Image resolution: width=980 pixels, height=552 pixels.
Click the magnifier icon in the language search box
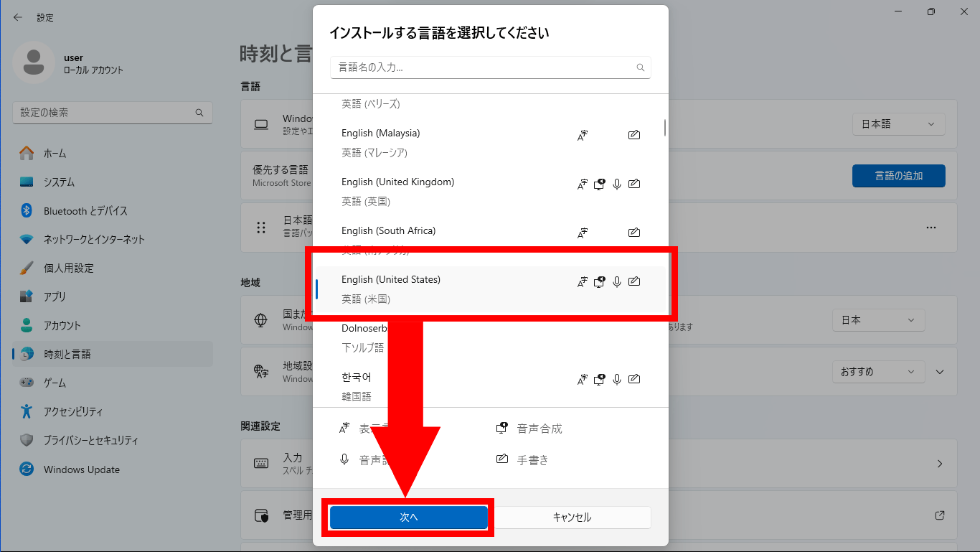coord(641,67)
